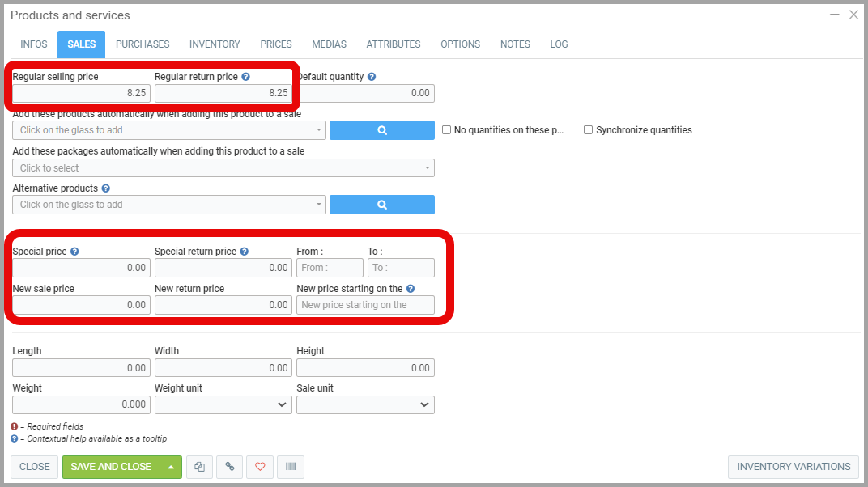Click magnifier button beside Alternative products field
Screen dimensions: 868x487
(x=382, y=205)
